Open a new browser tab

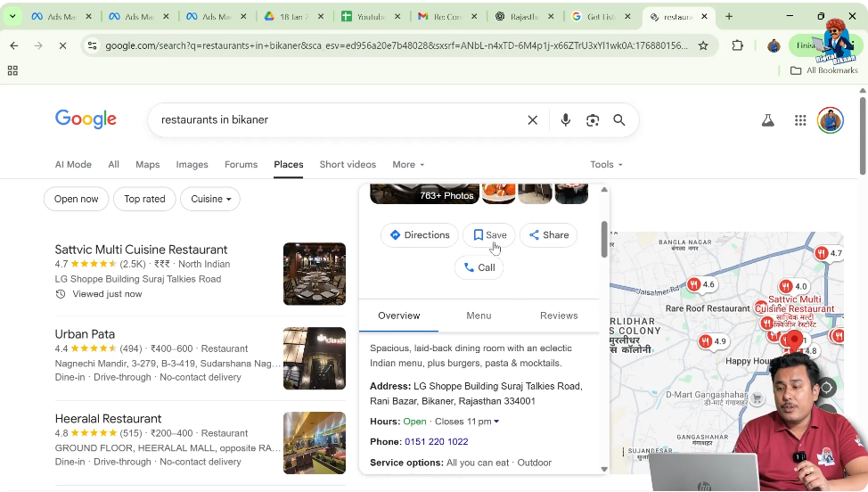[729, 17]
